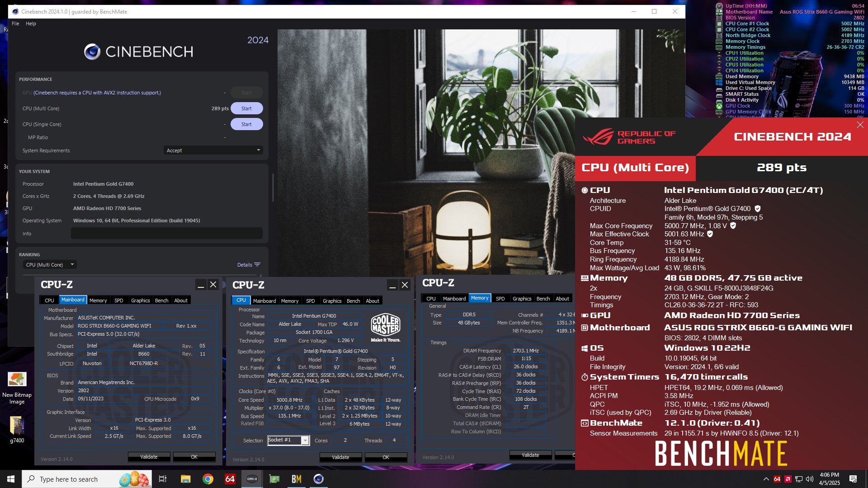The width and height of the screenshot is (868, 488).
Task: Click Validate in the middle CPU-Z window
Action: point(340,457)
